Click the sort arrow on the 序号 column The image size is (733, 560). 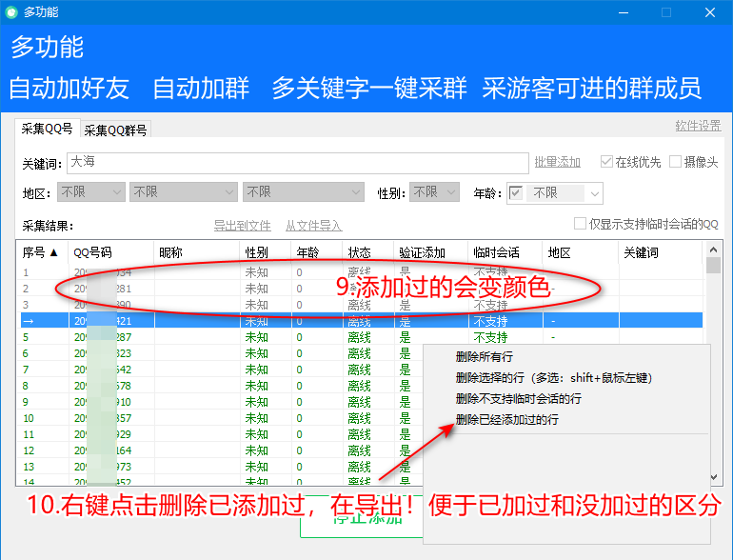tap(53, 252)
